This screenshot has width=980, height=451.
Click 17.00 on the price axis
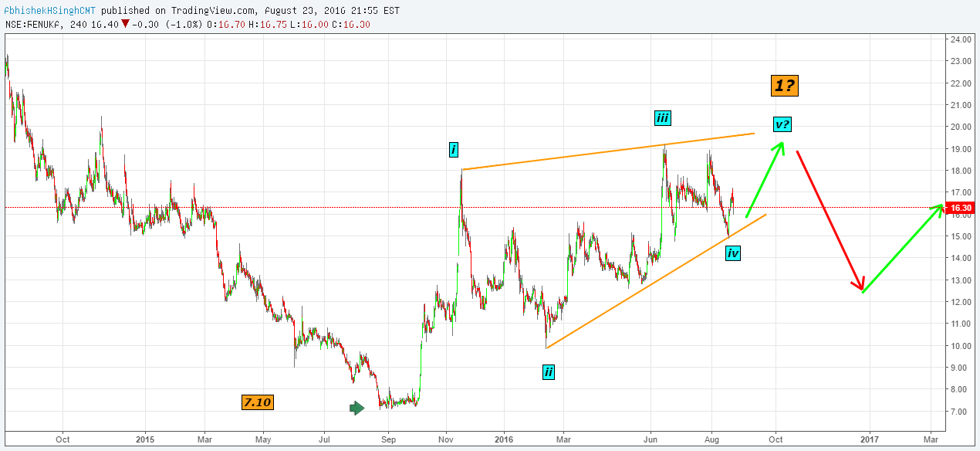(x=961, y=192)
